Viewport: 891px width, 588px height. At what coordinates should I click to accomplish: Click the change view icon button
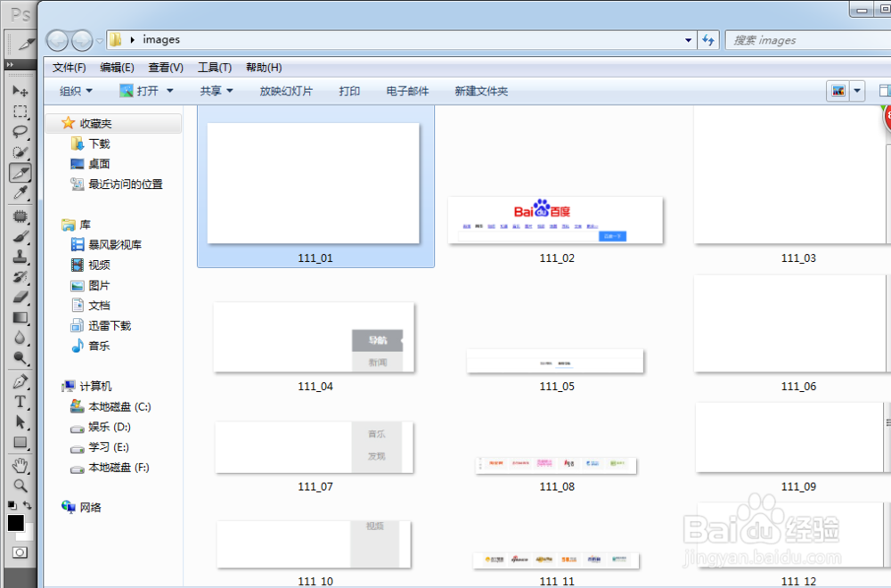coord(838,91)
